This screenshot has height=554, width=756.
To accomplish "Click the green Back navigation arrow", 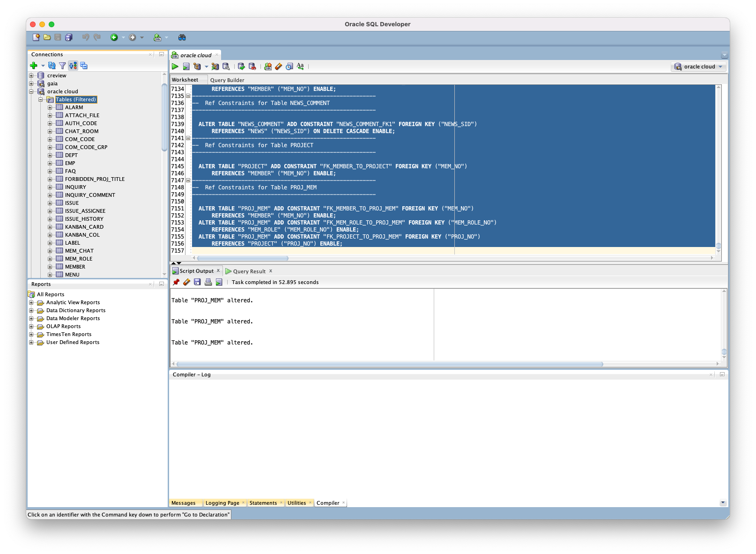I will pos(114,37).
